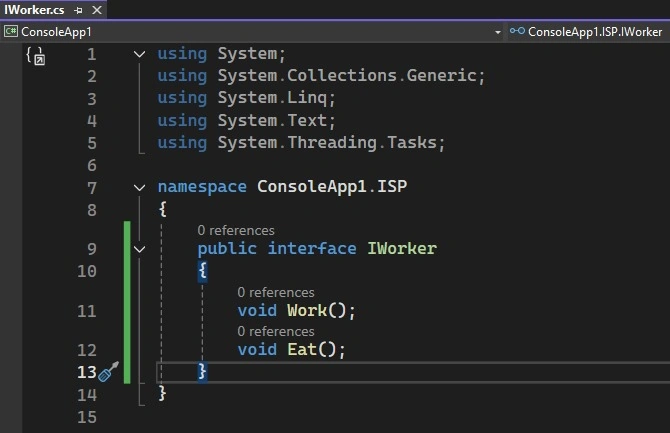Image resolution: width=670 pixels, height=433 pixels.
Task: Click line number 7 in the gutter
Action: (92, 188)
